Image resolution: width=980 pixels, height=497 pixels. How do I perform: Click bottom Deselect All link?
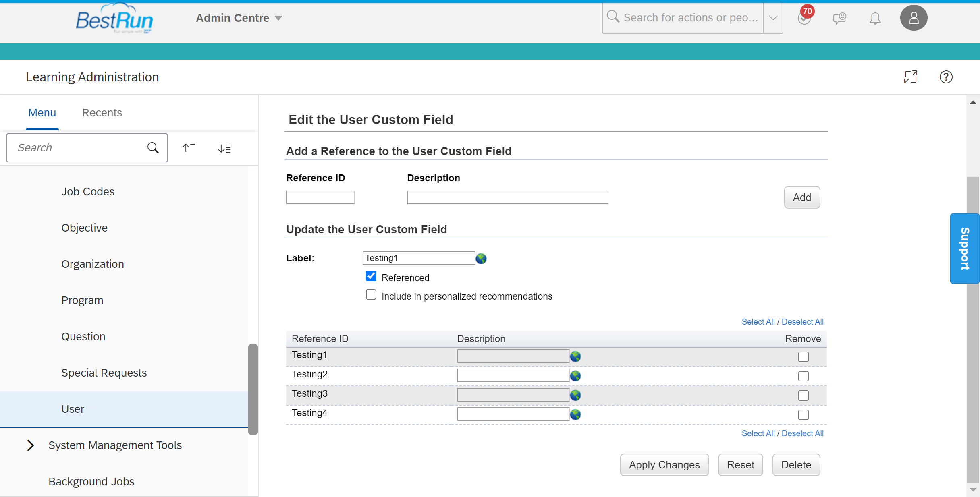point(803,433)
